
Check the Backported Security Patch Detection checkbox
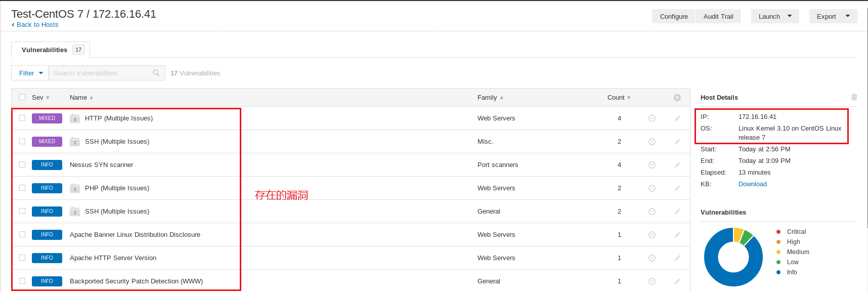pyautogui.click(x=22, y=281)
